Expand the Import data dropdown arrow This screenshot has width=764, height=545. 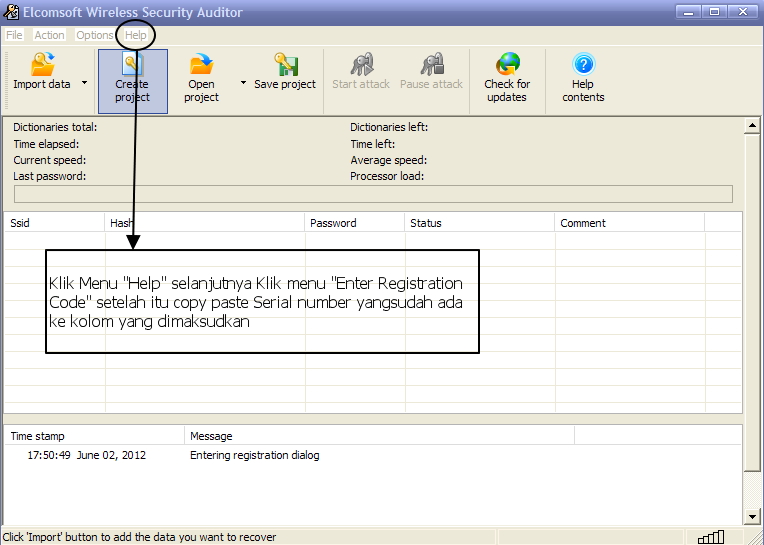pos(84,83)
